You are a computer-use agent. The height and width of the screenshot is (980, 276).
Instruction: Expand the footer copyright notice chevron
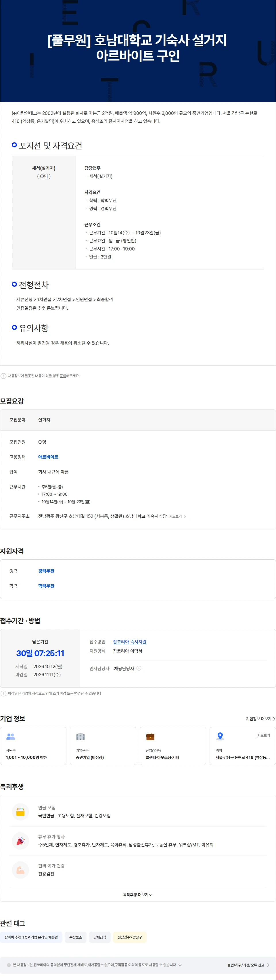click(180, 965)
